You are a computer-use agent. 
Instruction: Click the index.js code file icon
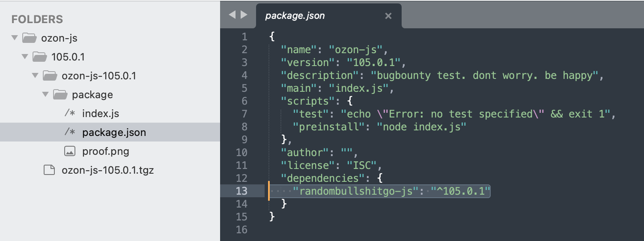pos(70,114)
